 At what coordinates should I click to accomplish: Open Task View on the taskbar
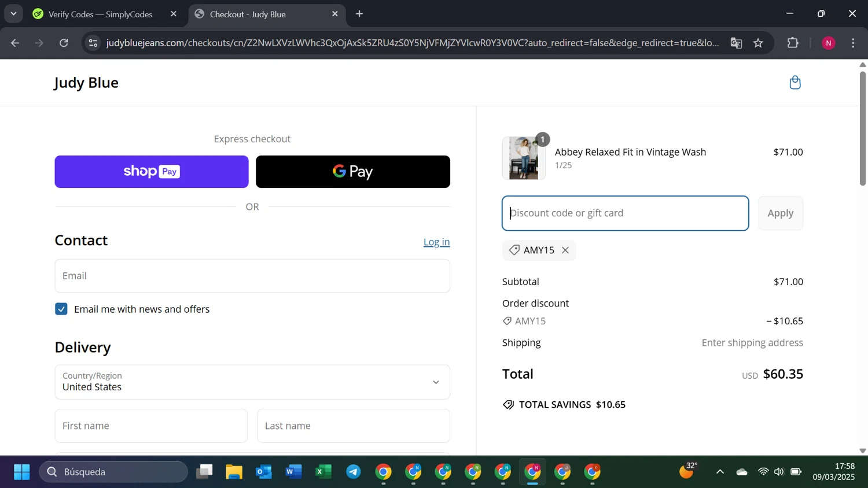click(x=204, y=472)
